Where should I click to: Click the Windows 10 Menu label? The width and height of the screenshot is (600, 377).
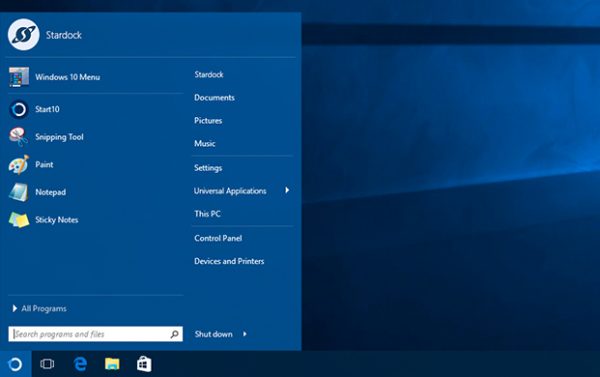coord(67,77)
